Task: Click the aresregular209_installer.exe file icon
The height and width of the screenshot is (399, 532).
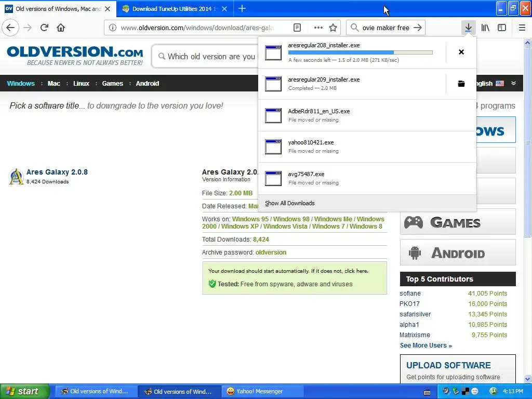Action: click(x=273, y=84)
